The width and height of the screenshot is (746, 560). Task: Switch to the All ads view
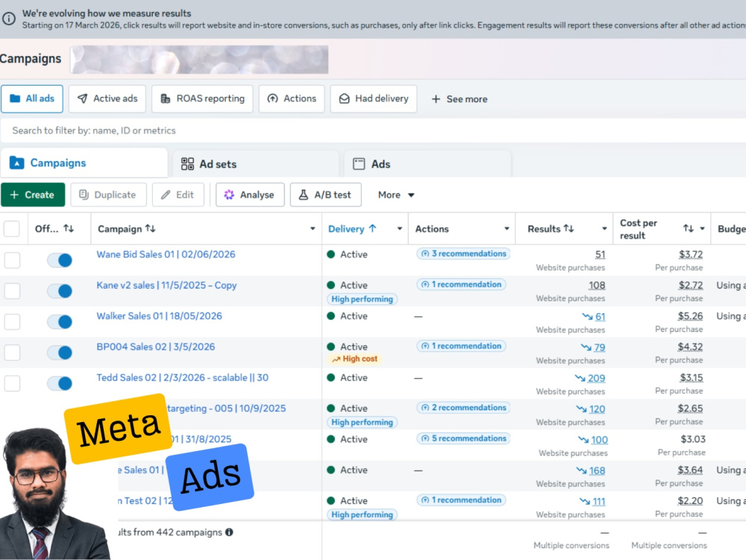(x=32, y=99)
